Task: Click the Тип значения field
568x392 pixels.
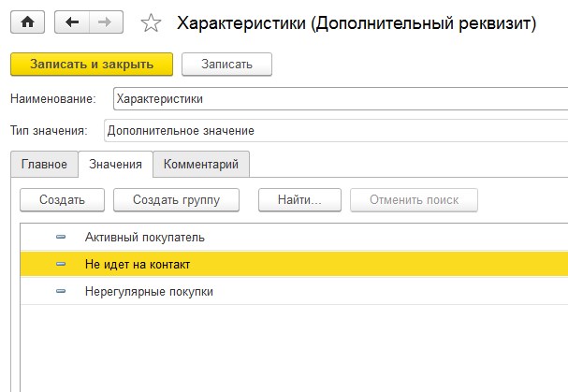Action: (x=336, y=130)
